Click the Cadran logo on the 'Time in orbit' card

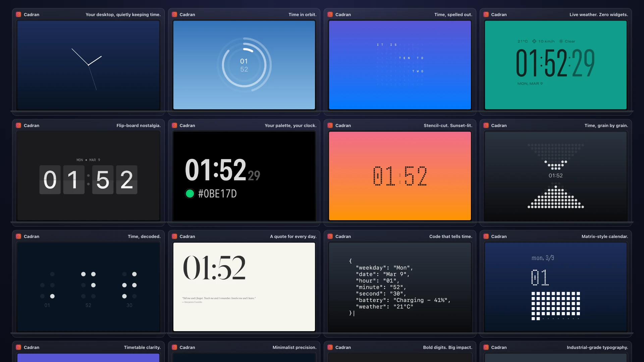174,14
